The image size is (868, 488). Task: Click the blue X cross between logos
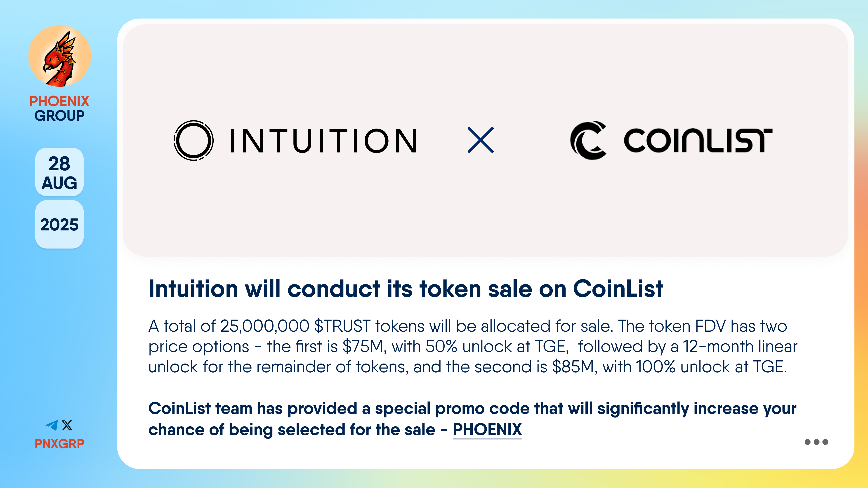click(481, 140)
